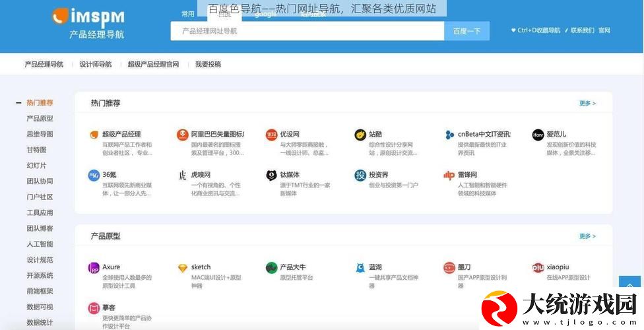Open 设计师导航 in the nav bar
Screen dimensions: 644x330
pos(95,65)
